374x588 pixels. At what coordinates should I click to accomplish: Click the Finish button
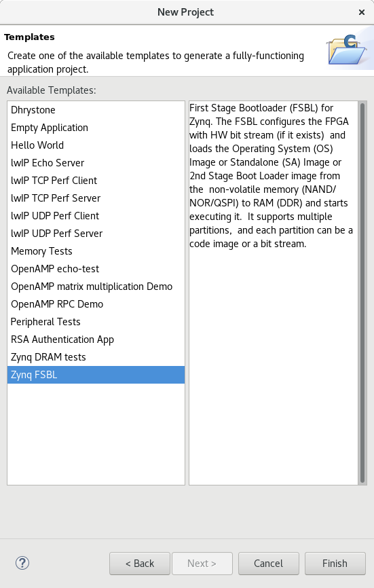(335, 564)
